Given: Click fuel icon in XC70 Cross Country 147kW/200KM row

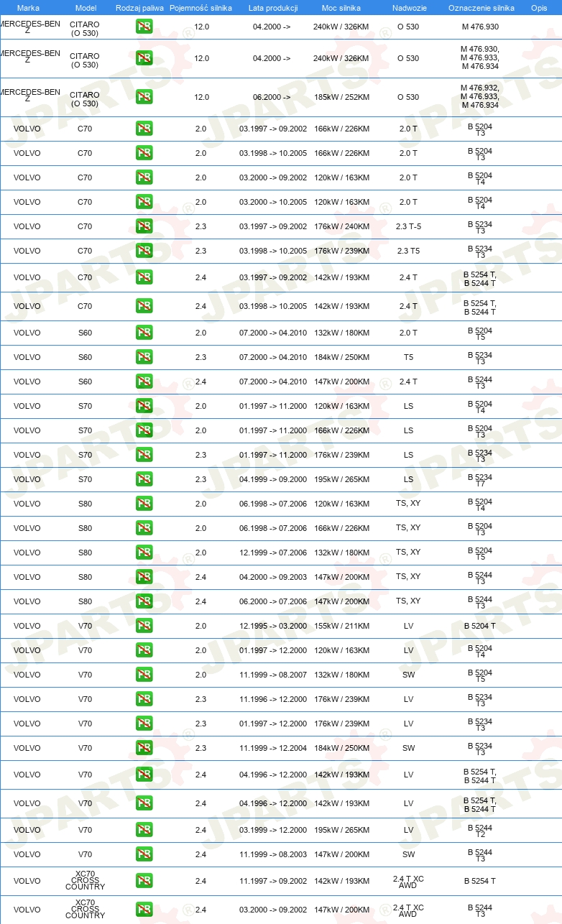Looking at the screenshot, I should tap(144, 910).
